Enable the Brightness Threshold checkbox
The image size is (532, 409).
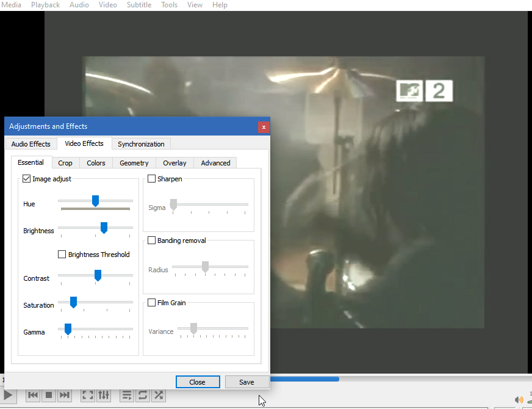(62, 254)
